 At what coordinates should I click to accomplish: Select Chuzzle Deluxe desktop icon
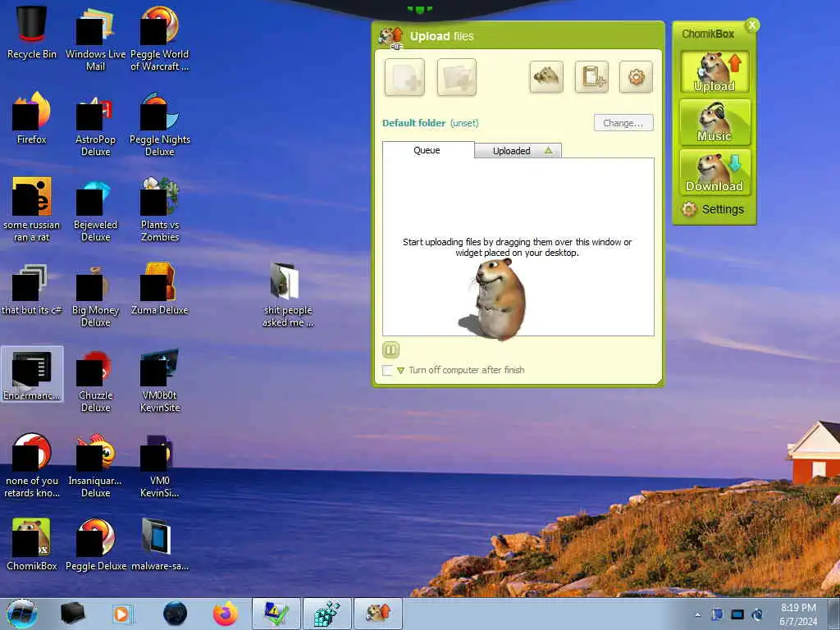point(95,381)
